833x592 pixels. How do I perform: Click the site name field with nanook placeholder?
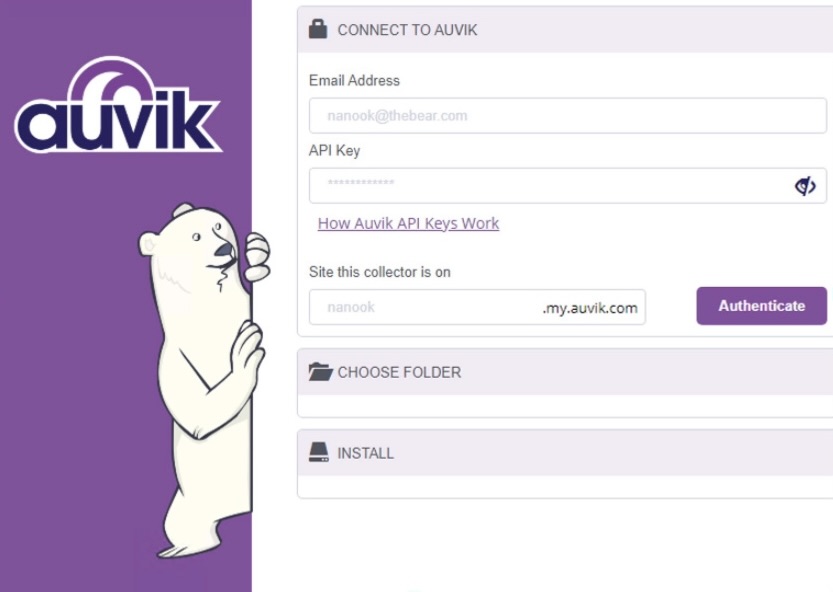click(x=425, y=307)
